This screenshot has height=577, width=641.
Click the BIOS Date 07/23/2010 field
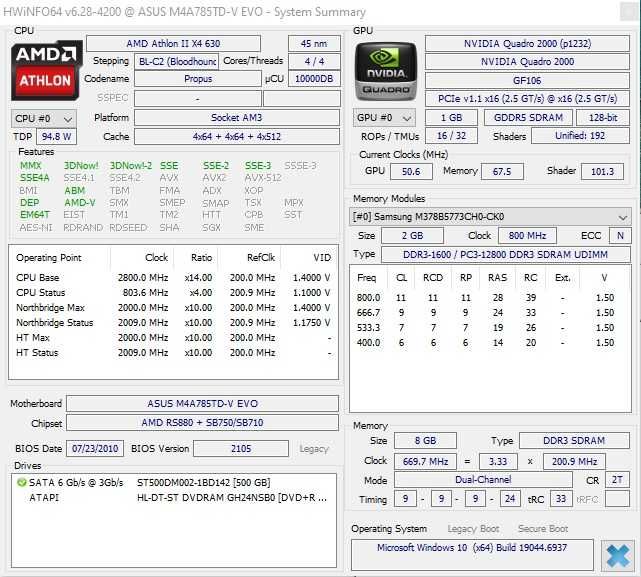pos(95,449)
